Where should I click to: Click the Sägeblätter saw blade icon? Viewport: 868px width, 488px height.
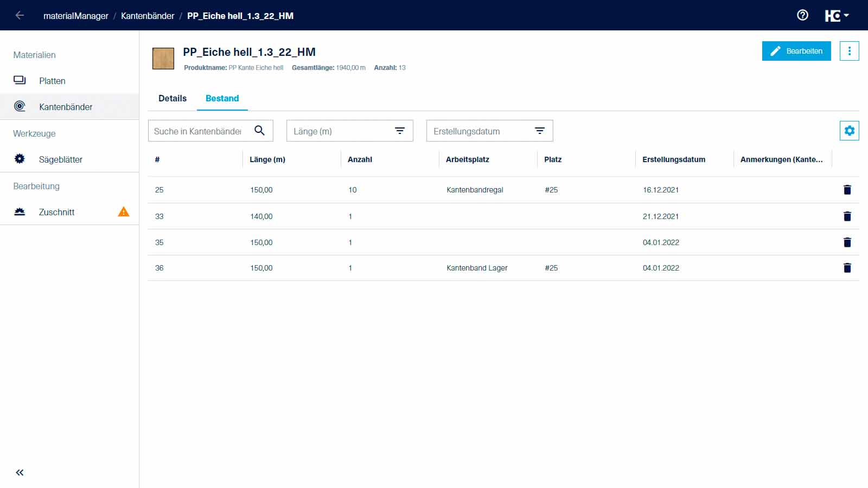point(20,159)
